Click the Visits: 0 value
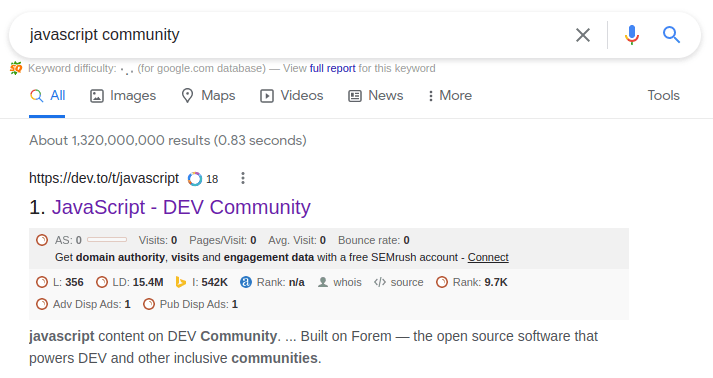This screenshot has height=378, width=713. 158,240
